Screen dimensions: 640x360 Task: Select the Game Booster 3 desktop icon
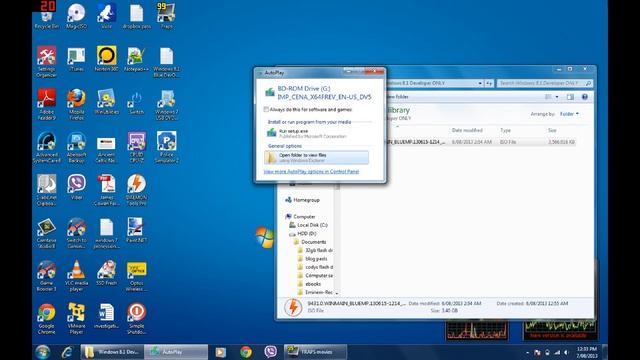tap(47, 276)
